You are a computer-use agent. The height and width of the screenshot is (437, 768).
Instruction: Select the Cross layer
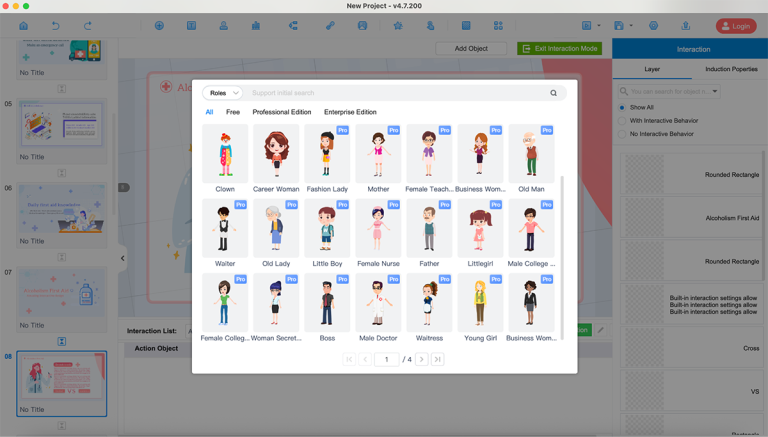691,348
